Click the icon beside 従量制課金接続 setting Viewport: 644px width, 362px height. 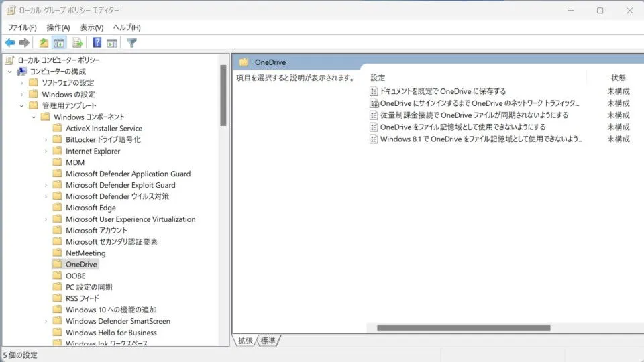[374, 115]
